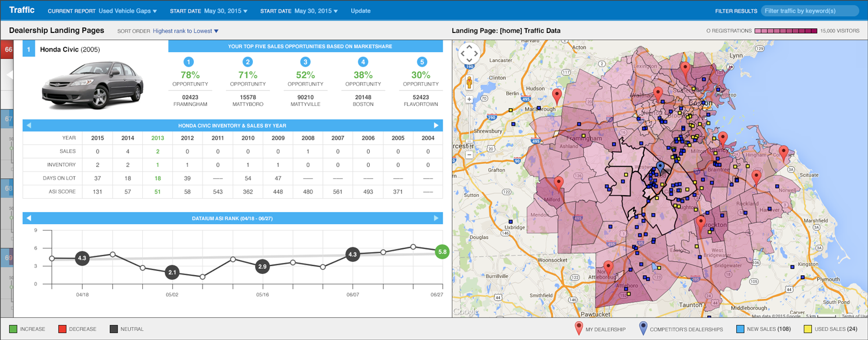
Task: Select opportunity circle 4 for Boston
Action: pos(363,62)
